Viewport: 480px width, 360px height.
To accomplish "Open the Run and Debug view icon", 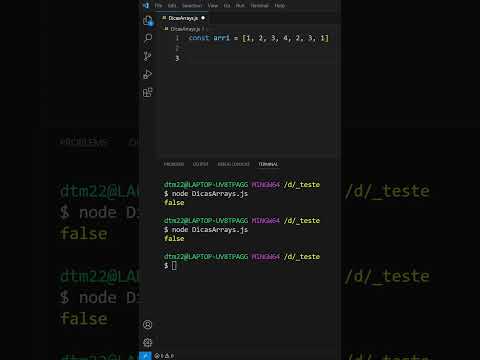I will click(x=148, y=74).
